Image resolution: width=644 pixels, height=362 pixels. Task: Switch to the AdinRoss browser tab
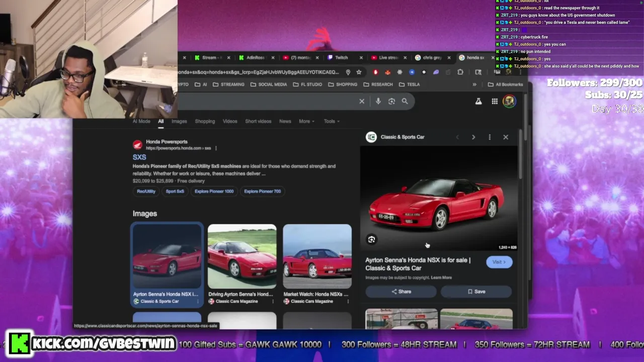pos(256,58)
